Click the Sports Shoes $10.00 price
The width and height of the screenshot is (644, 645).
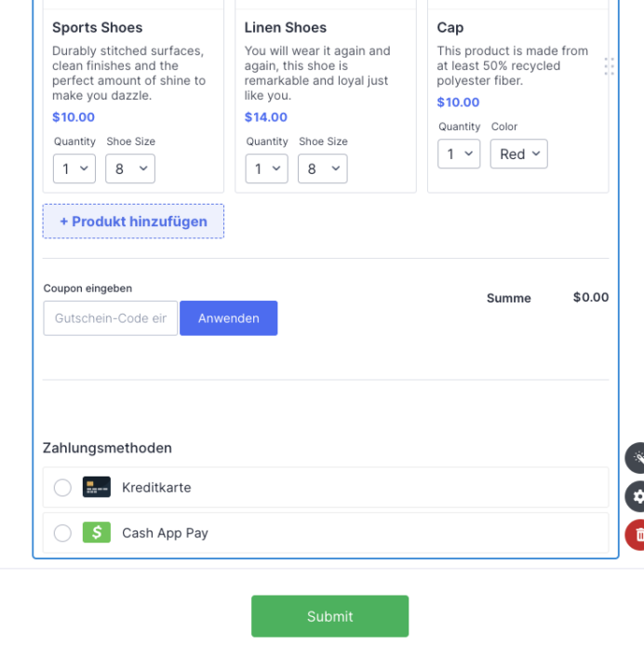point(74,117)
